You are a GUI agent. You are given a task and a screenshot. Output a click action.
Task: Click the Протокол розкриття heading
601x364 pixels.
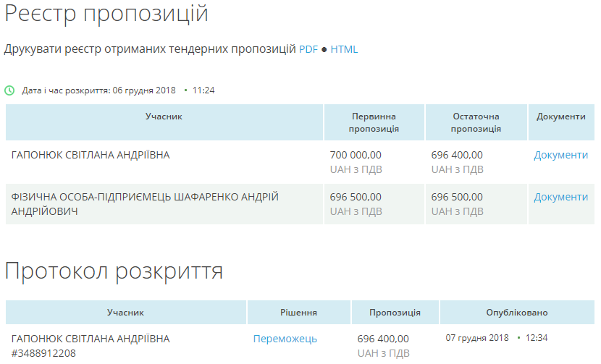coord(114,271)
